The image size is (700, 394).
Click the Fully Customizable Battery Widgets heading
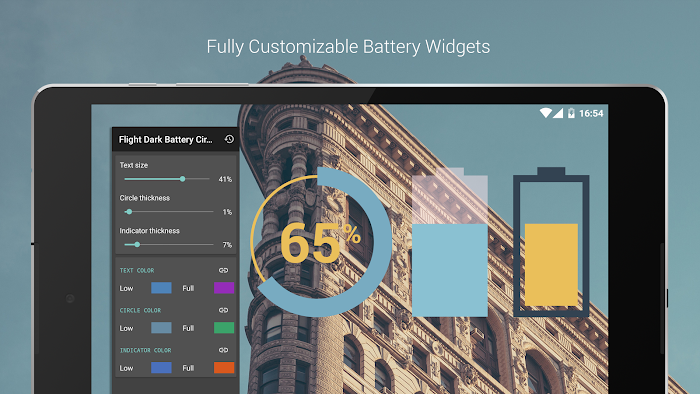tap(348, 47)
